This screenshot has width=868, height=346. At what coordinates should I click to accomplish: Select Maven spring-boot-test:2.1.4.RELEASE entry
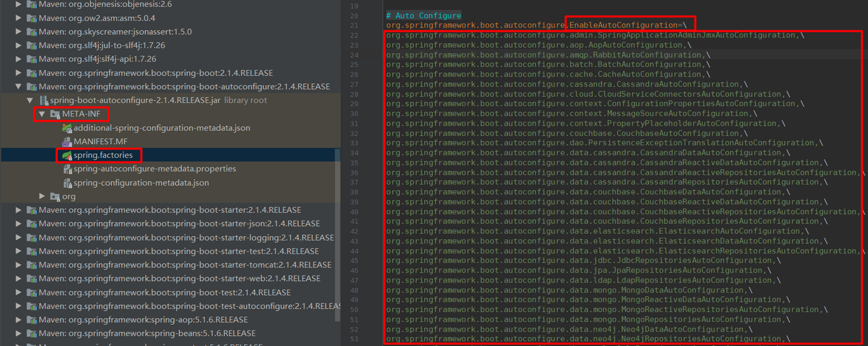point(165,292)
